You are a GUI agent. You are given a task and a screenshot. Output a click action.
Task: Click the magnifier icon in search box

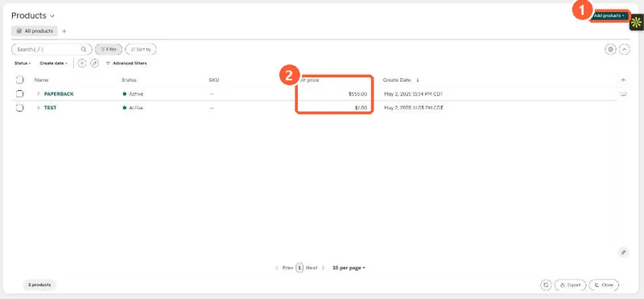[x=84, y=49]
